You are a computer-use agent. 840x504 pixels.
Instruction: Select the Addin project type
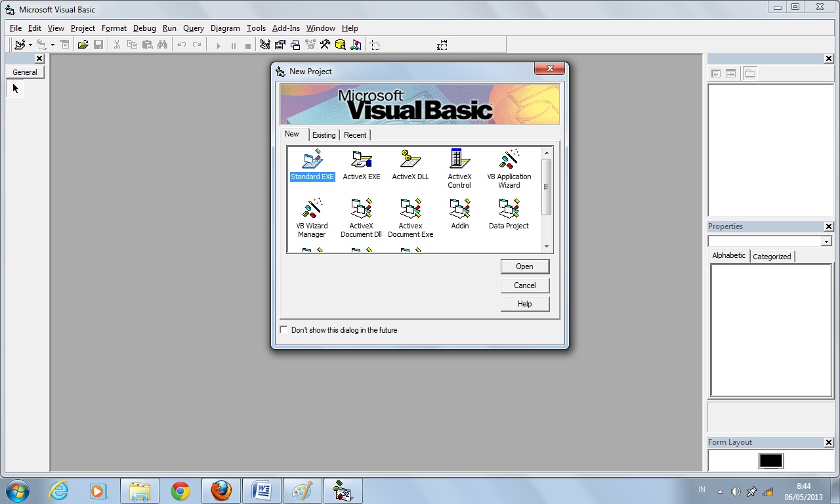[460, 214]
